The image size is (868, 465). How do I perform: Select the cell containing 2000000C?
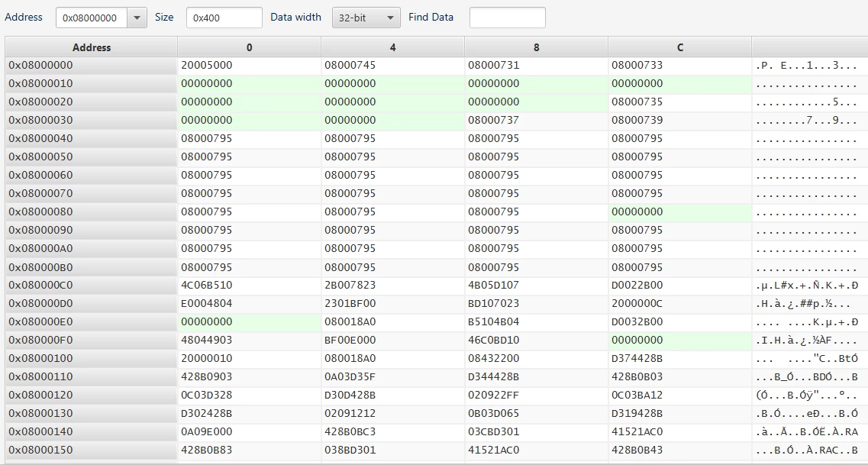point(679,304)
